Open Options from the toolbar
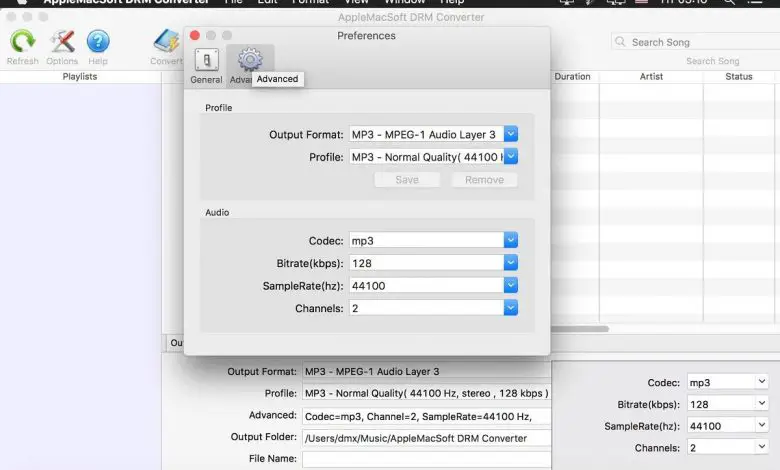The image size is (780, 470). coord(62,42)
